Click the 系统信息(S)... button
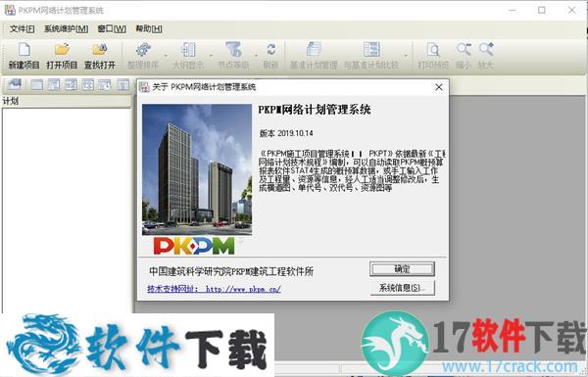 (x=402, y=288)
